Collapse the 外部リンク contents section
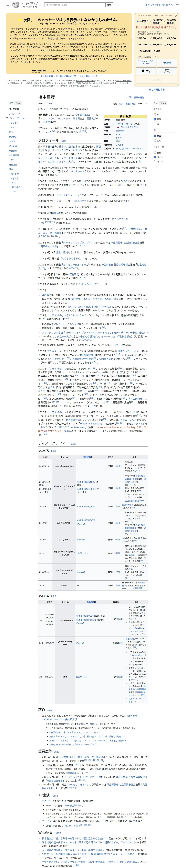 (x=7, y=174)
